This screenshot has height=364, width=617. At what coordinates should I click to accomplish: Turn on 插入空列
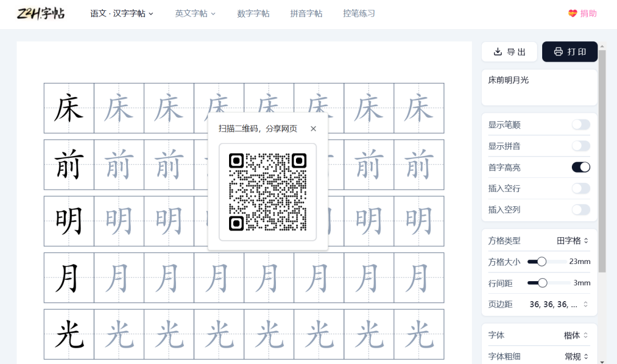point(581,210)
